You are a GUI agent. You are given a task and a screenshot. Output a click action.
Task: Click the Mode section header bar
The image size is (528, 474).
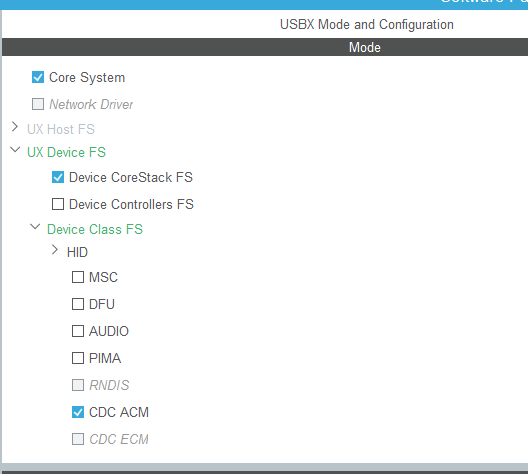coord(265,47)
